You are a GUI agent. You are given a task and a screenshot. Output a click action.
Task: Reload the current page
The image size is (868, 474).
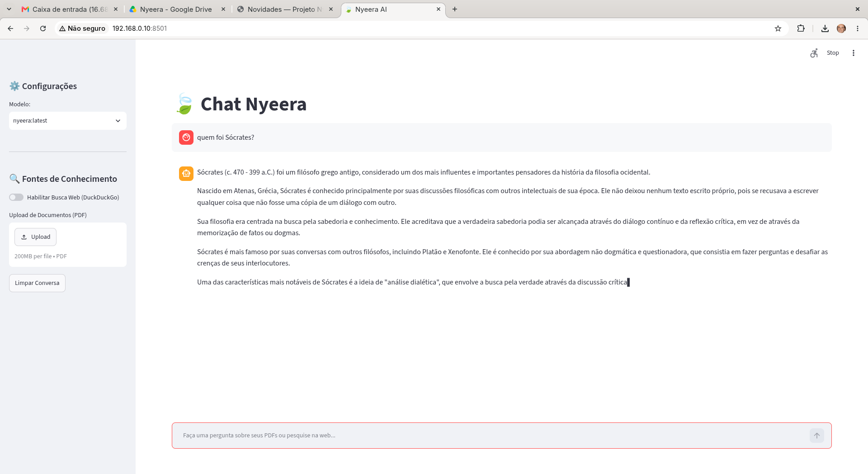coord(43,28)
